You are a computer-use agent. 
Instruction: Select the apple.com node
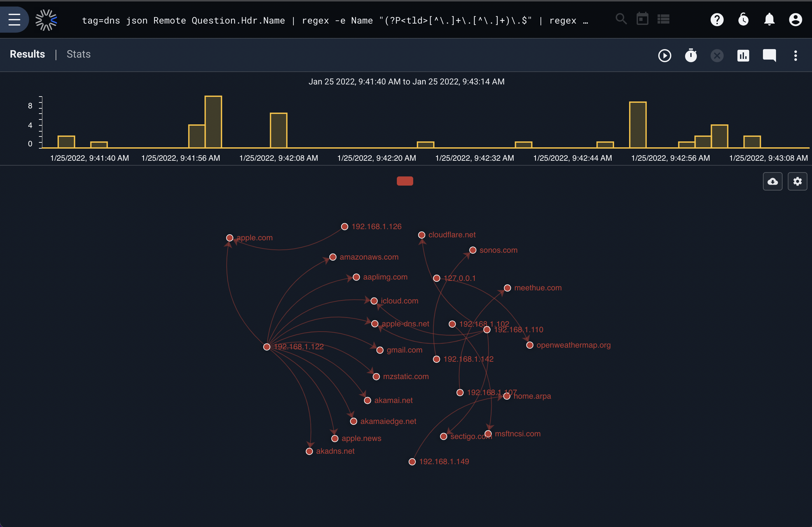(230, 238)
